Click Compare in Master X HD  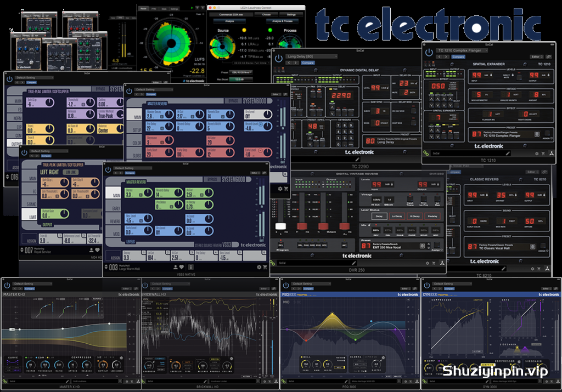pos(30,288)
